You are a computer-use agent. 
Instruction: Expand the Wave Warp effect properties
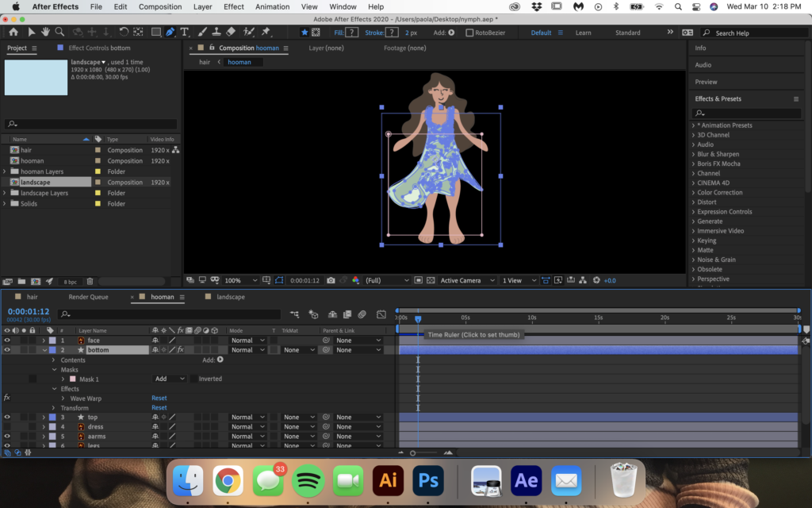pos(63,398)
